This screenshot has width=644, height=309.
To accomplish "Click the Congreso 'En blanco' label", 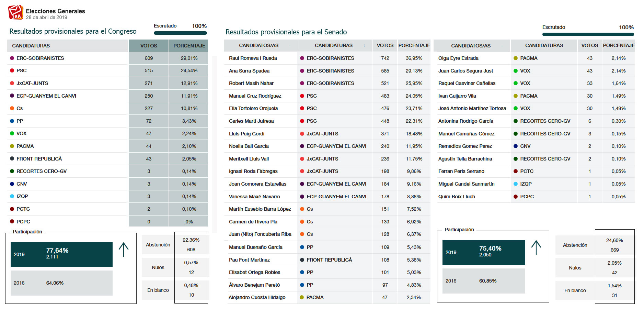I will coord(158,290).
